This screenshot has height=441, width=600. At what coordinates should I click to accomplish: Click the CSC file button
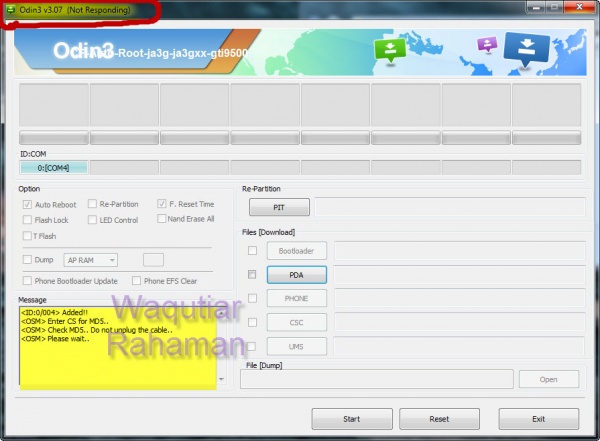coord(297,322)
